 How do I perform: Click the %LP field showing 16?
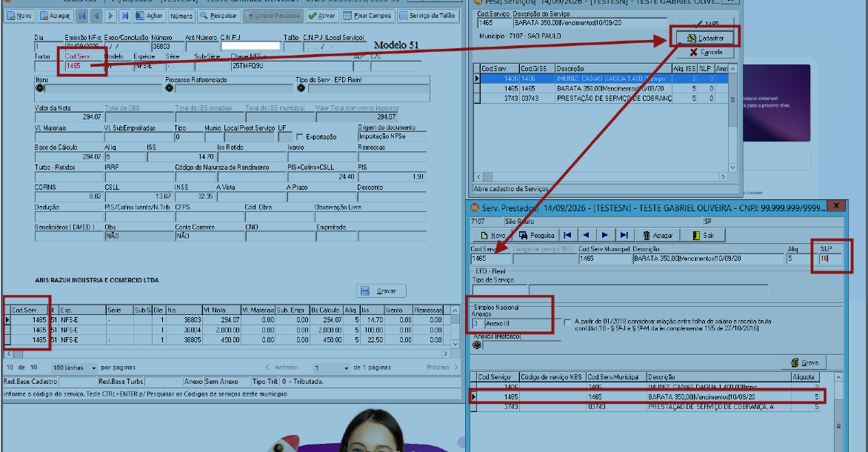point(830,259)
